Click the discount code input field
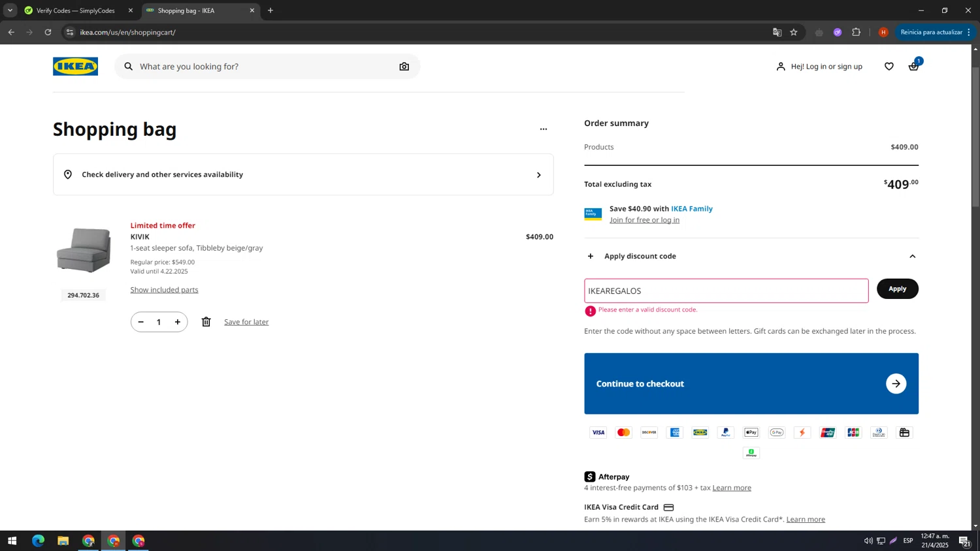The image size is (980, 551). tap(726, 291)
